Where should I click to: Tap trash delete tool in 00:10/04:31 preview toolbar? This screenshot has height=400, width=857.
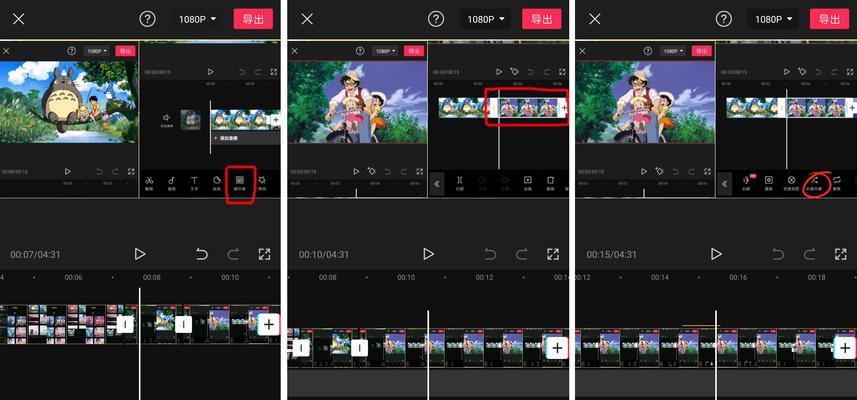[551, 183]
